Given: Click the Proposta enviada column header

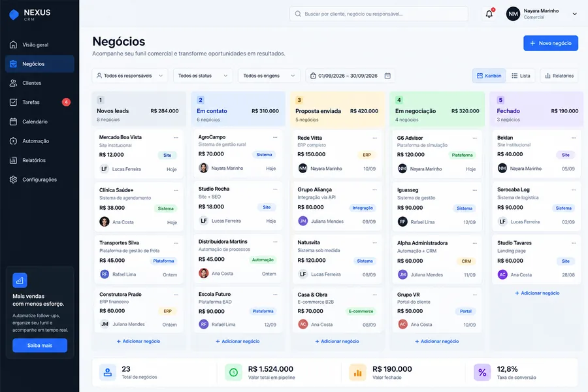Looking at the screenshot, I should point(337,109).
